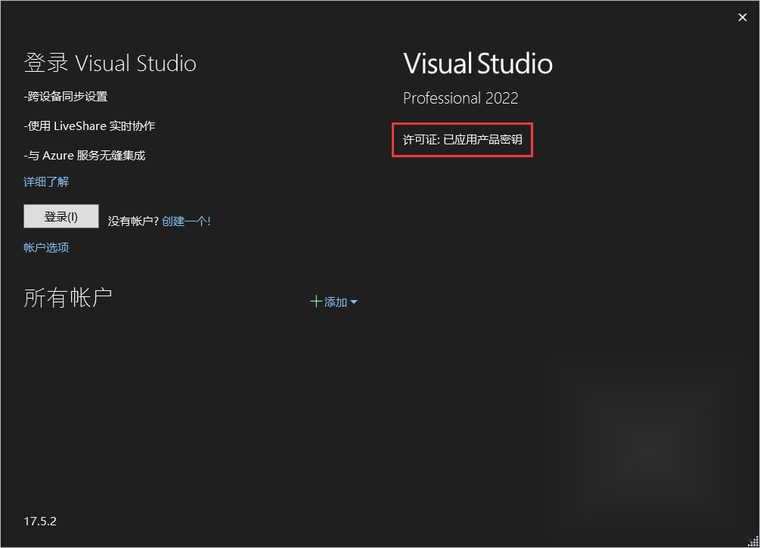Click the large Visual Studio product title
The height and width of the screenshot is (548, 760).
pyautogui.click(x=478, y=63)
